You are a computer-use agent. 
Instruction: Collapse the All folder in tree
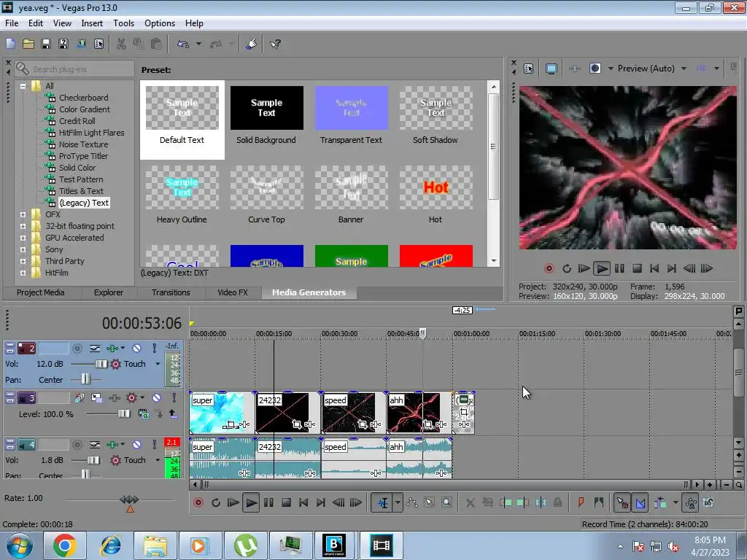[23, 86]
